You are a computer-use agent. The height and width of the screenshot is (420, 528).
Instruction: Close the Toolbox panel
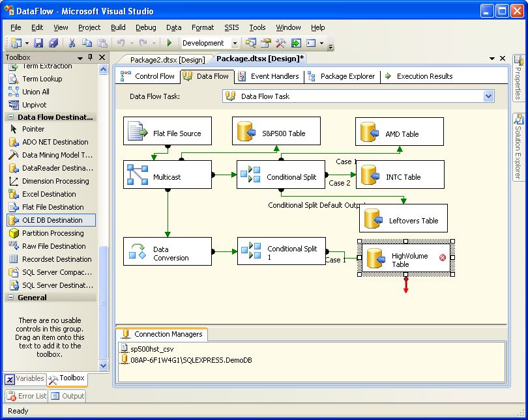(102, 57)
